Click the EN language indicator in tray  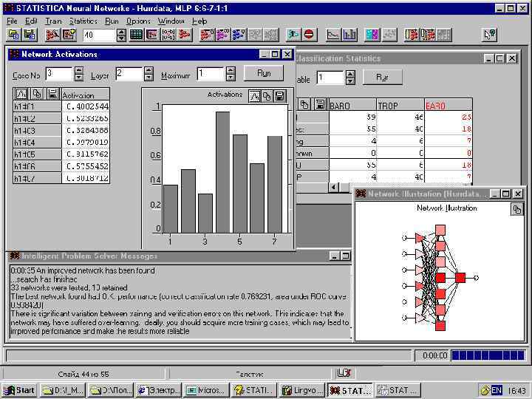[496, 390]
